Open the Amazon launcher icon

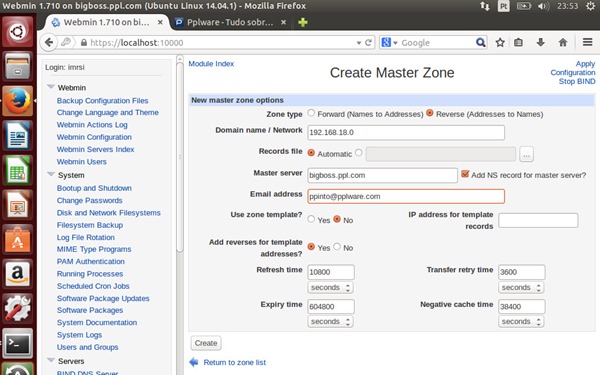tap(17, 274)
